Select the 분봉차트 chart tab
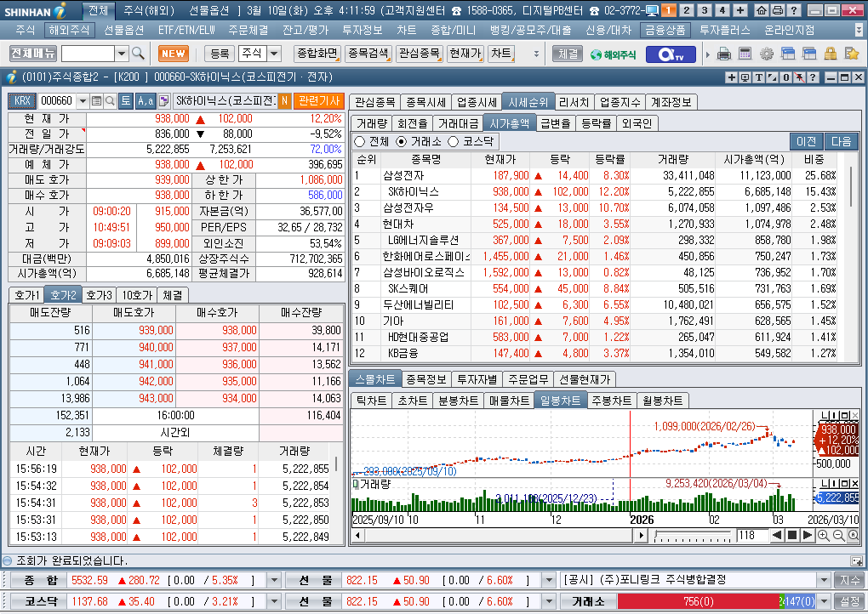The height and width of the screenshot is (614, 868). click(459, 401)
